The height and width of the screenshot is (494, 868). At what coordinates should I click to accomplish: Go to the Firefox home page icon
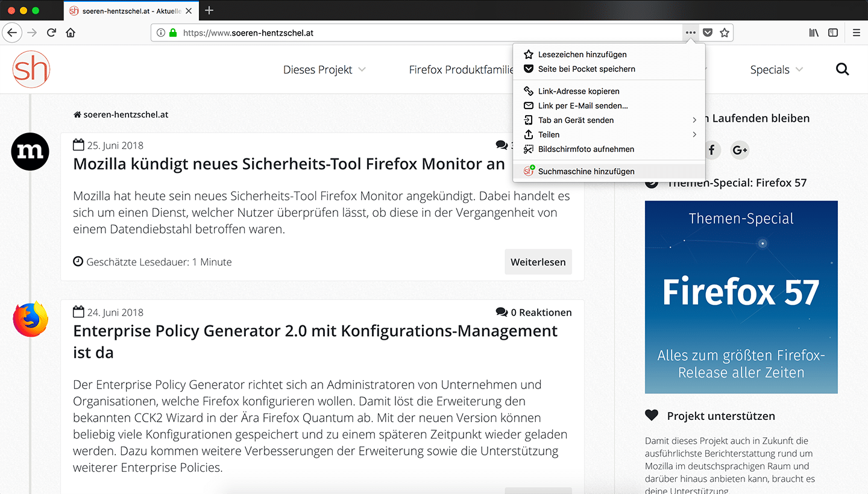71,33
